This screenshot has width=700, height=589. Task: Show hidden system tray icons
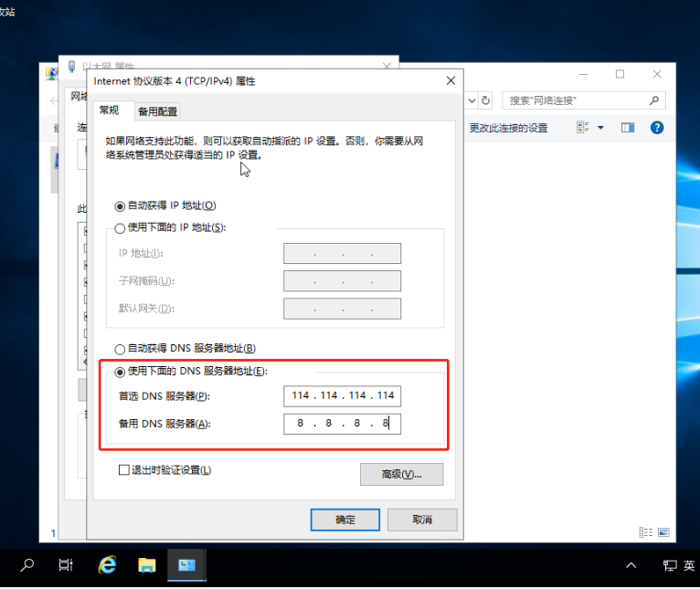(x=631, y=566)
